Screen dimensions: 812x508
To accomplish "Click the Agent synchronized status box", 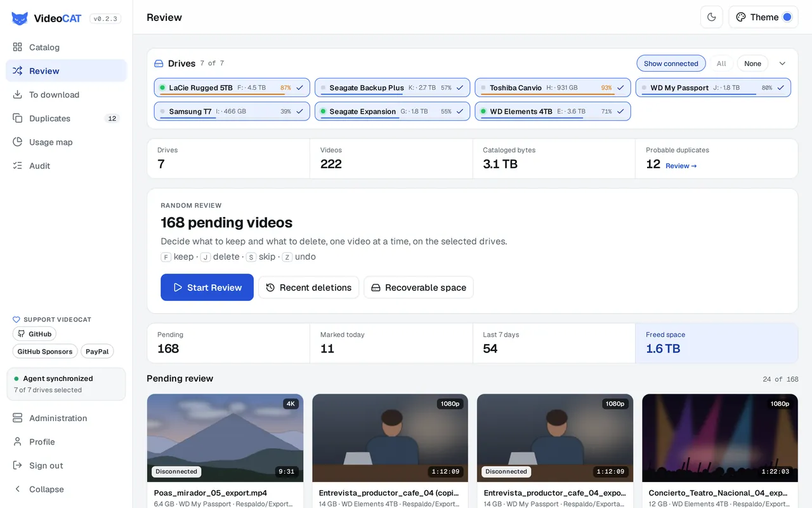I will [66, 384].
